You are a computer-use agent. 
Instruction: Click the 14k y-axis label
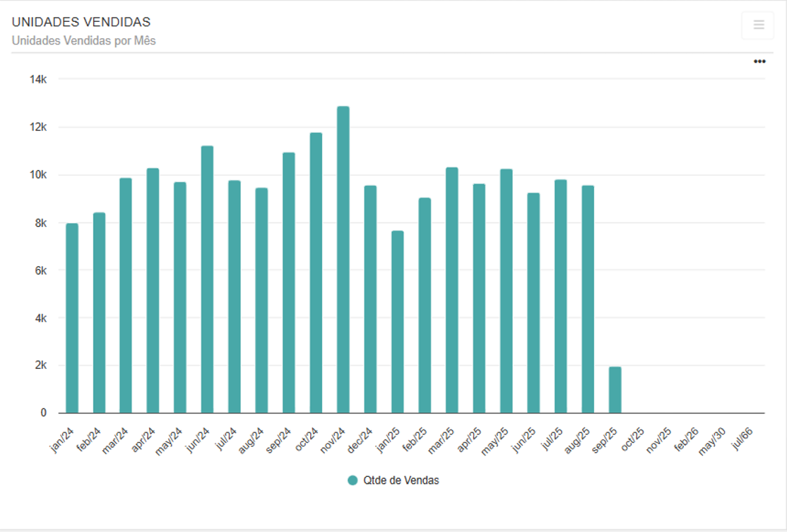pyautogui.click(x=38, y=79)
